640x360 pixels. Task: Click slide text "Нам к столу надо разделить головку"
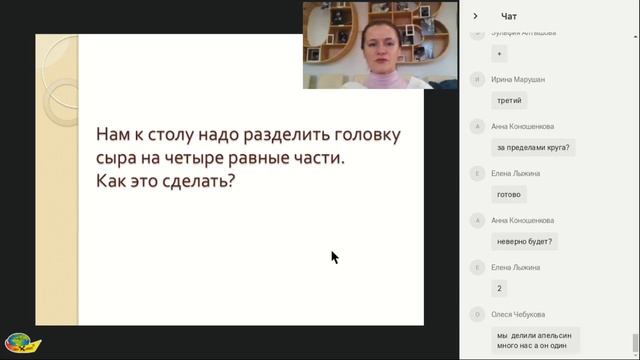[248, 135]
